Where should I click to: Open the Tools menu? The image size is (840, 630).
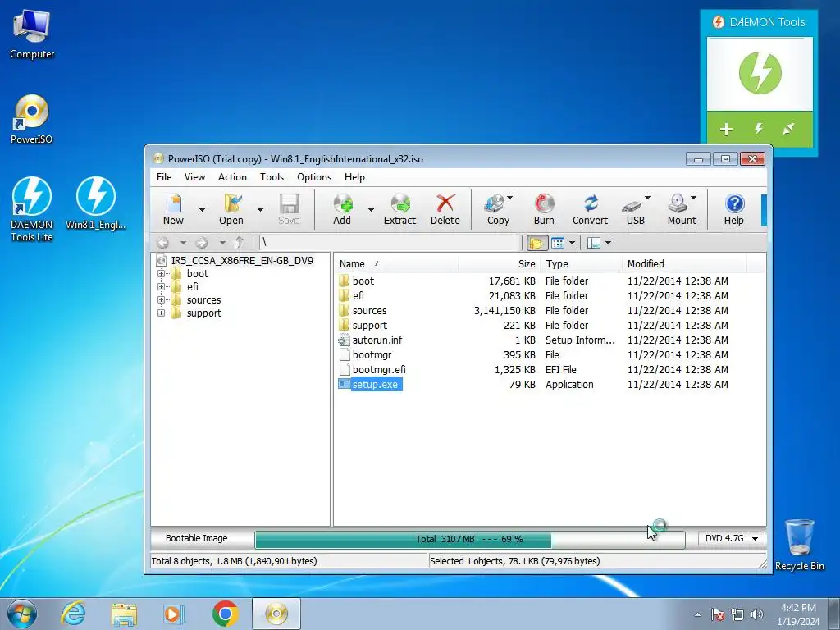[x=272, y=177]
